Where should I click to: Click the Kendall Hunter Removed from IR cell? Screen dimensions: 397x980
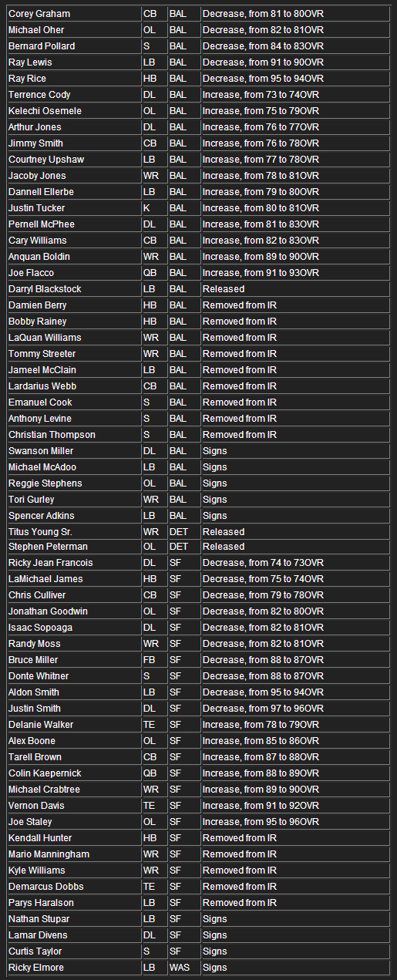click(296, 838)
